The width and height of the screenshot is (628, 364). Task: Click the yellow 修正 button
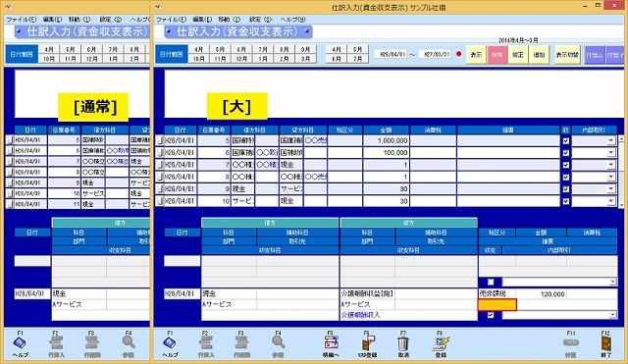[518, 55]
